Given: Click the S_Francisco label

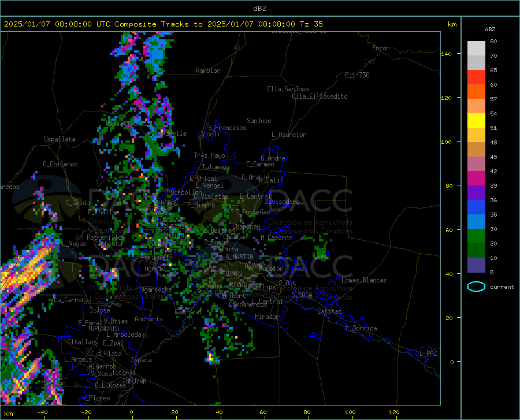Looking at the screenshot, I should tap(227, 128).
